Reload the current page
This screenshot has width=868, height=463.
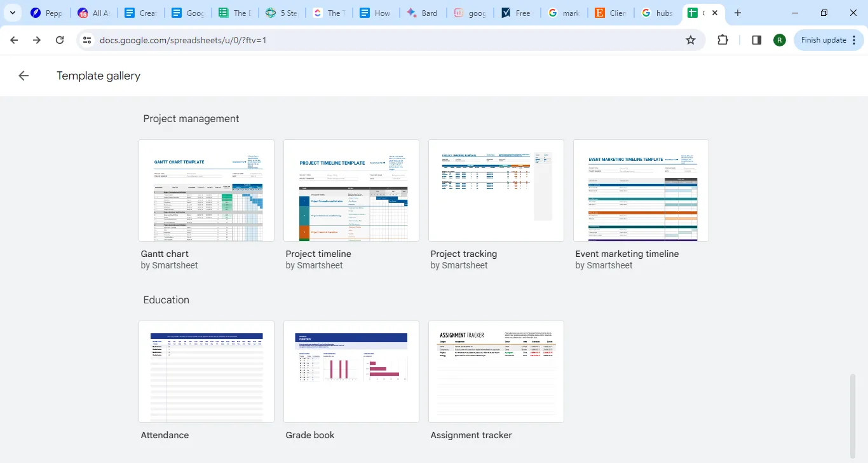click(60, 40)
